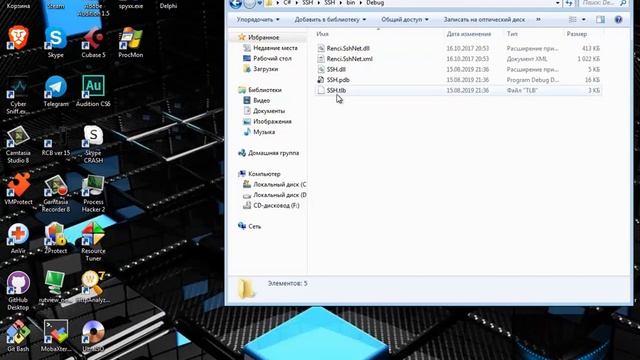The image size is (640, 360).
Task: Select the Renci.SshNet.xml file
Action: point(458,59)
